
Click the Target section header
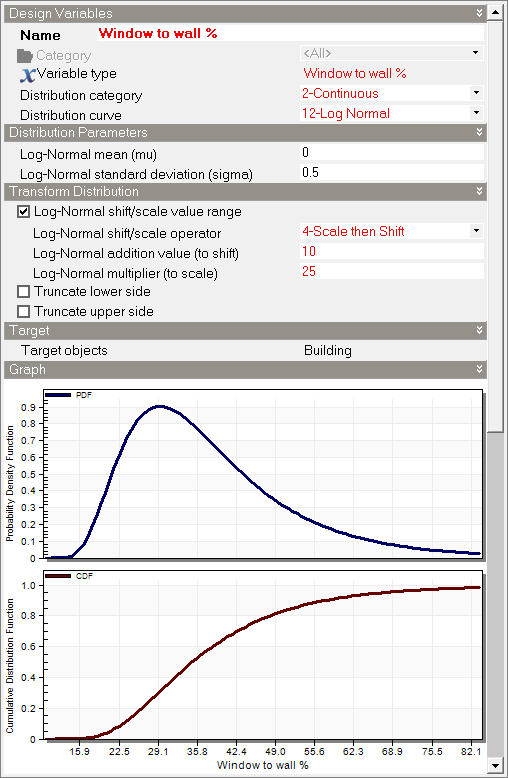245,330
